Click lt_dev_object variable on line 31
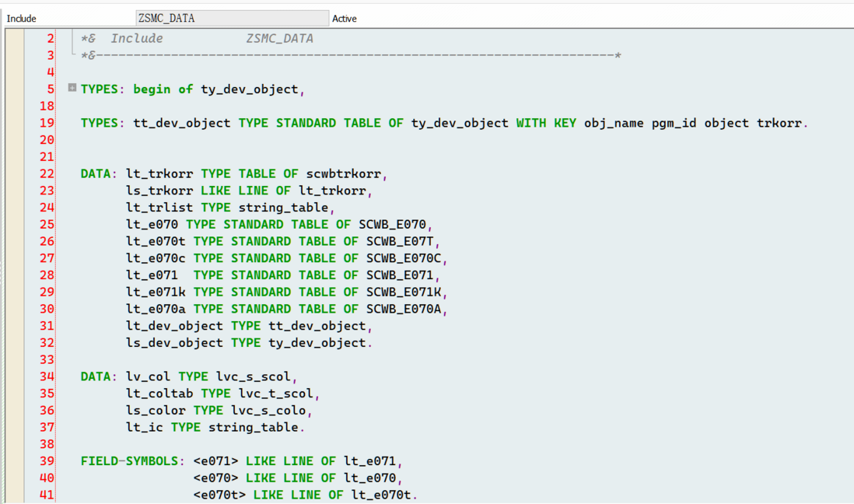Image resolution: width=854 pixels, height=504 pixels. tap(174, 326)
